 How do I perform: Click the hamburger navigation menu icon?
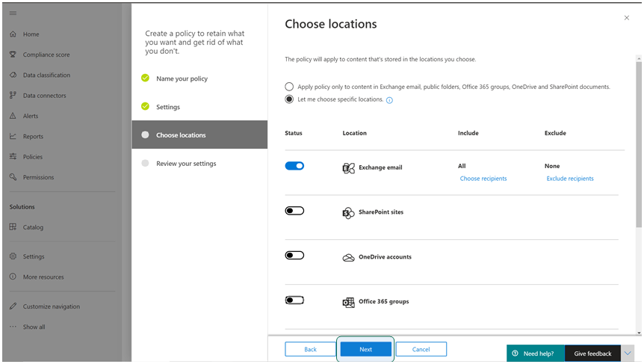(x=13, y=13)
